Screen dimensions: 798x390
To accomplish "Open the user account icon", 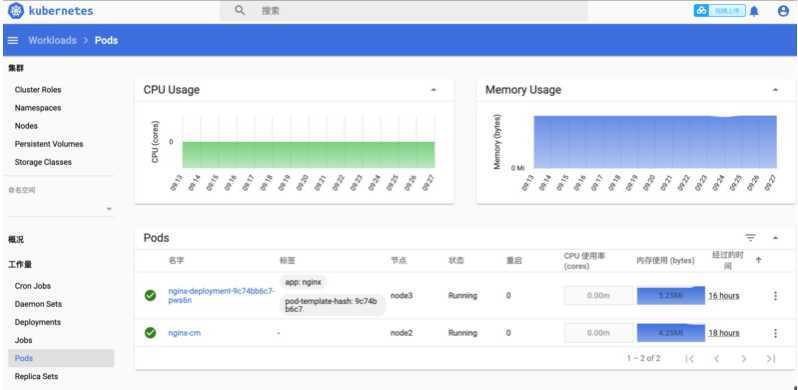I will click(783, 11).
